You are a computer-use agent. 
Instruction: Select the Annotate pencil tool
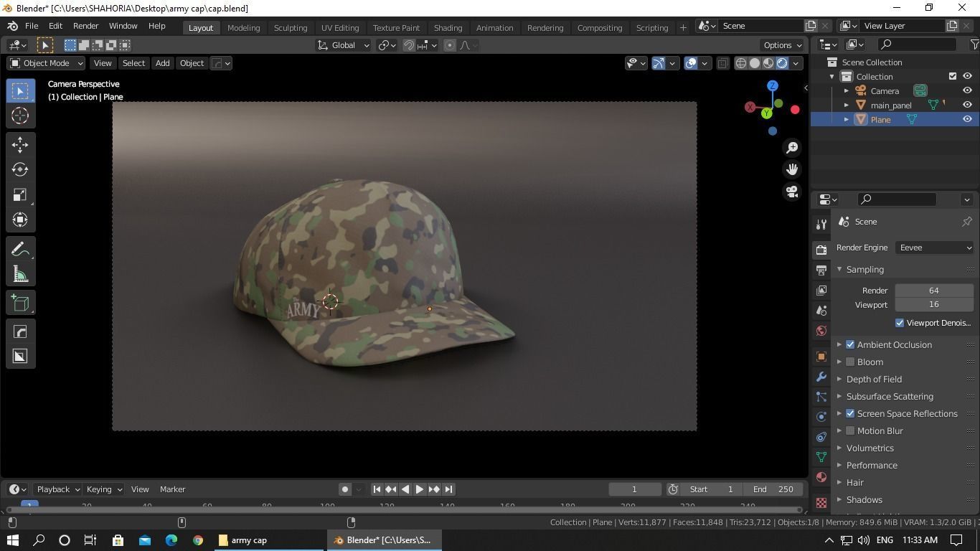(x=20, y=249)
